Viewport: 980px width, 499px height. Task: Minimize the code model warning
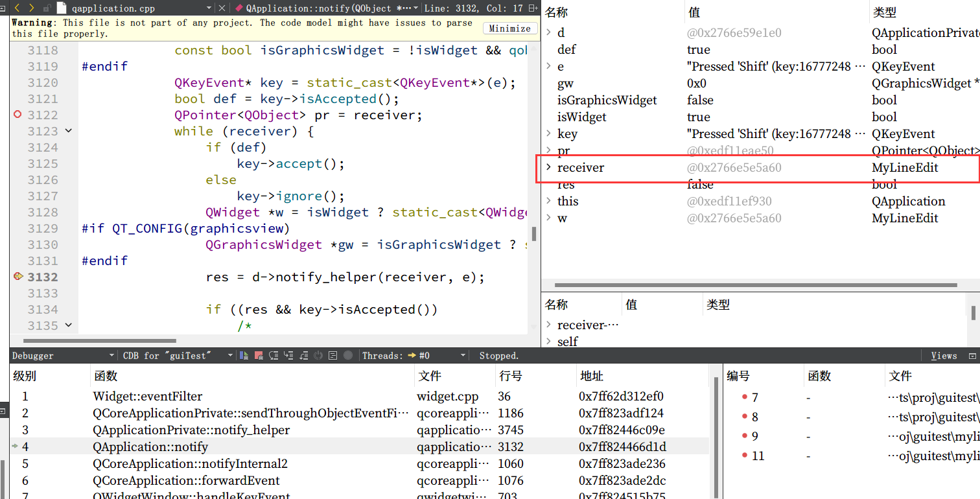[x=510, y=29]
